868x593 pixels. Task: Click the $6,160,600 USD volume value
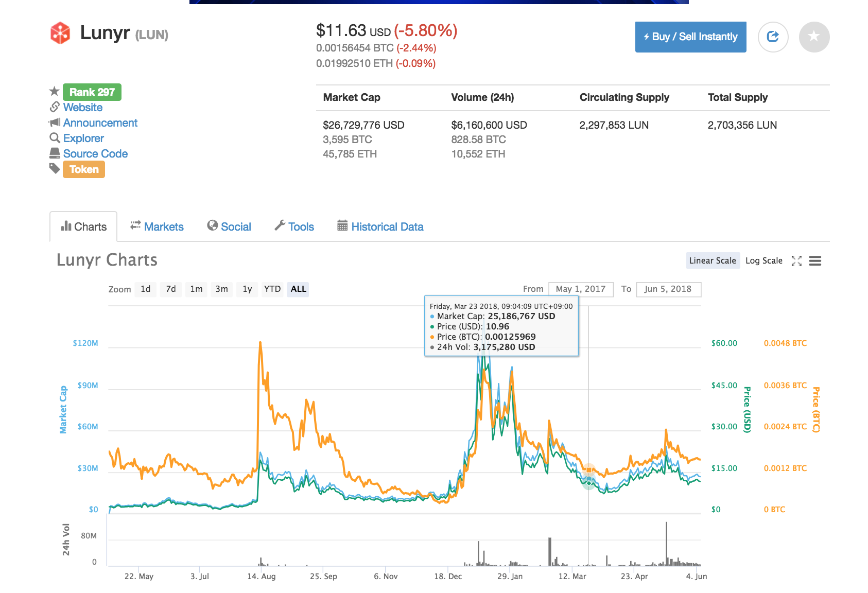pos(489,125)
